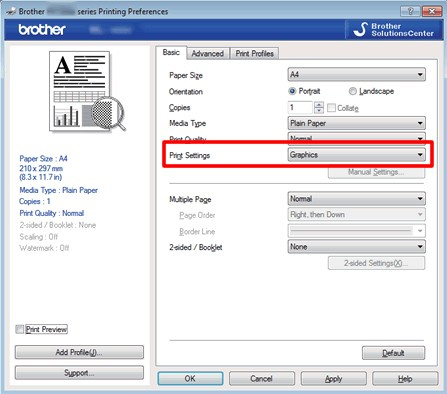This screenshot has width=447, height=394.
Task: Click the Support button
Action: click(x=79, y=373)
